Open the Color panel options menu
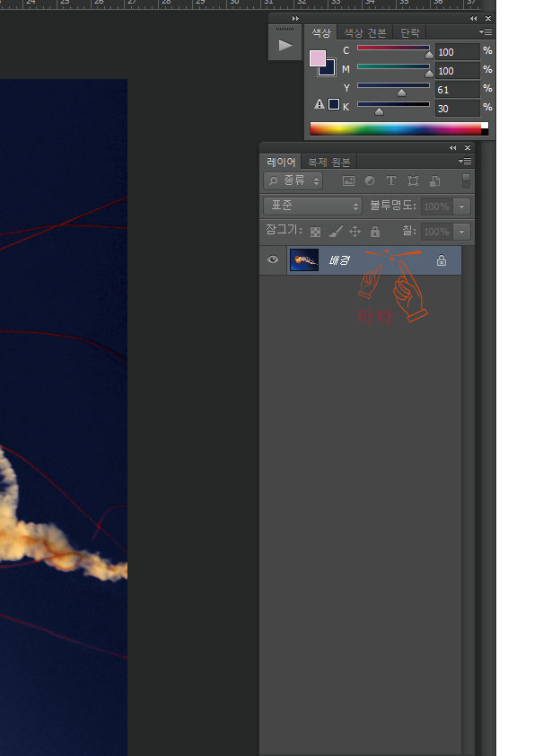Image resolution: width=534 pixels, height=756 pixels. [x=486, y=31]
